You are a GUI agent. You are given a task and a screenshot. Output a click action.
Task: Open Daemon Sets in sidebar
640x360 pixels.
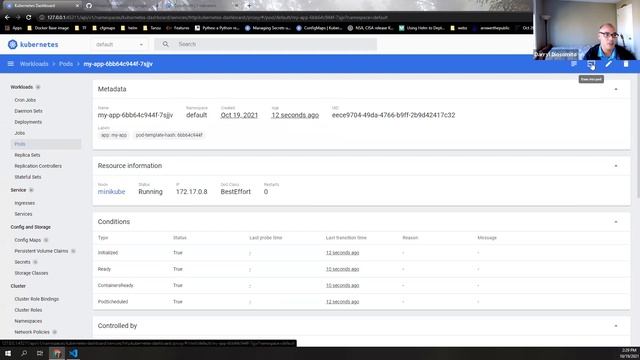point(29,111)
